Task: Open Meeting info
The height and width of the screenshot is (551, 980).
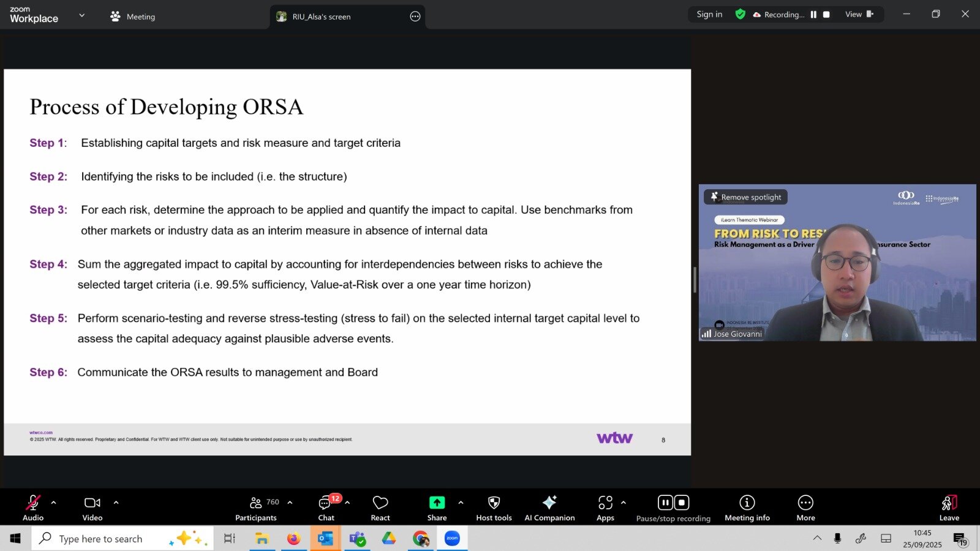Action: pos(747,508)
